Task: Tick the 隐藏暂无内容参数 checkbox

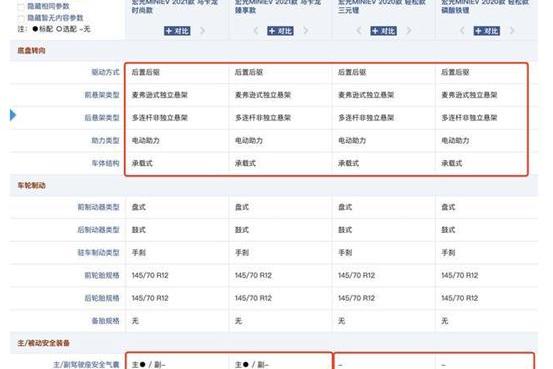Action: [21, 18]
